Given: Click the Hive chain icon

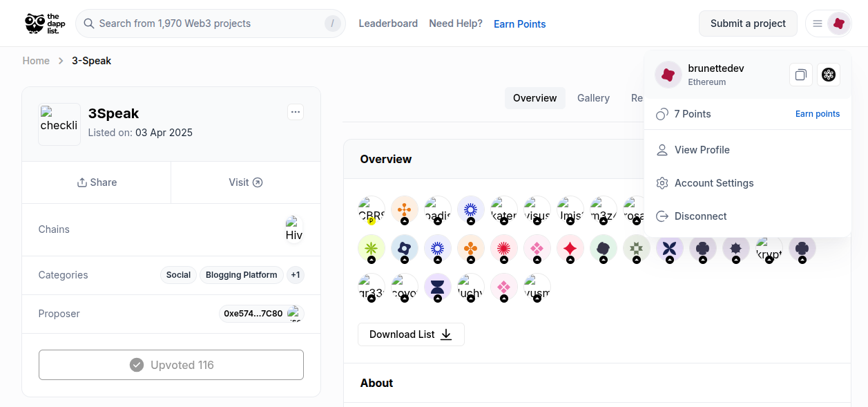Looking at the screenshot, I should point(294,229).
